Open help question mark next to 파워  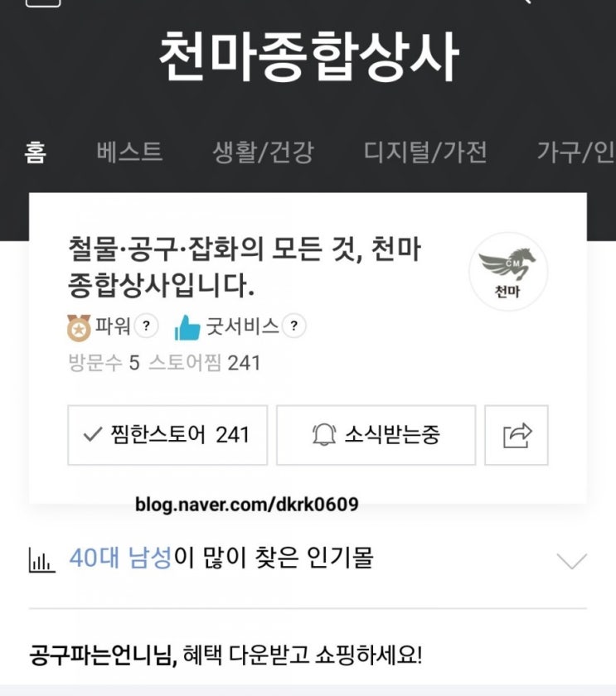coord(146,326)
